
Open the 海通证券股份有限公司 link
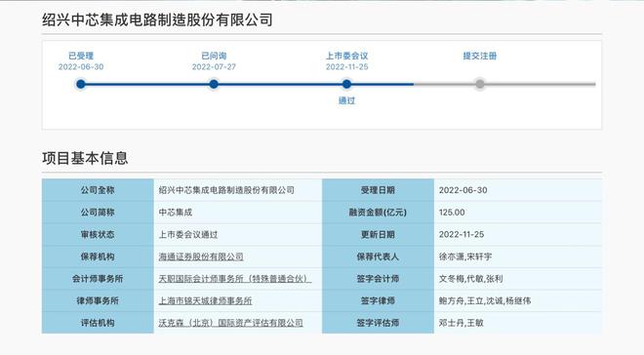[201, 256]
